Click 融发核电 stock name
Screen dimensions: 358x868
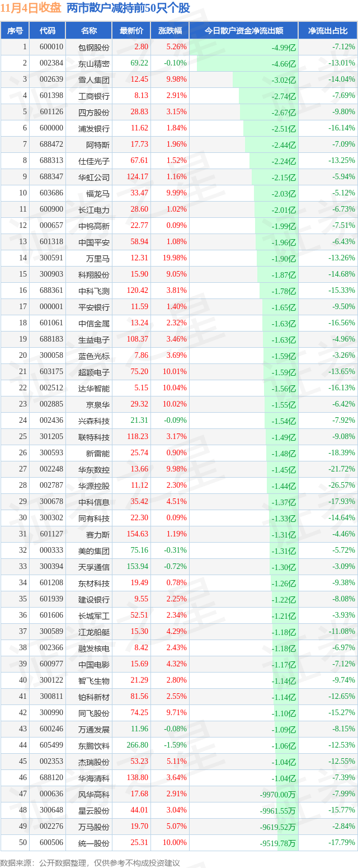95,648
